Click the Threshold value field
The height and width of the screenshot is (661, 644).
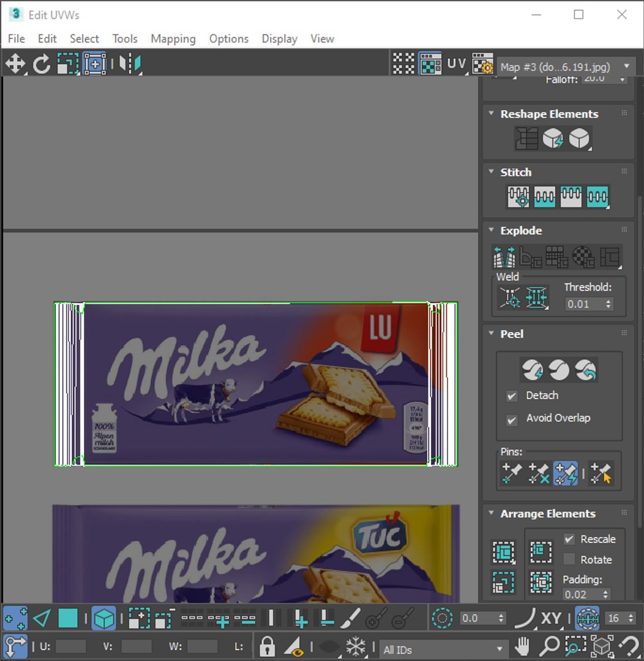coord(585,304)
